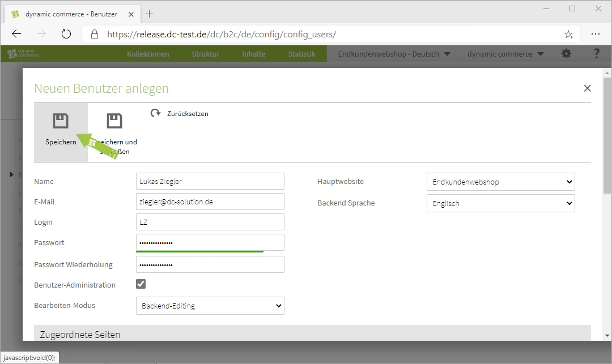Click the scrollbar down arrow
Screen dimensions: 612x364
pyautogui.click(x=606, y=336)
